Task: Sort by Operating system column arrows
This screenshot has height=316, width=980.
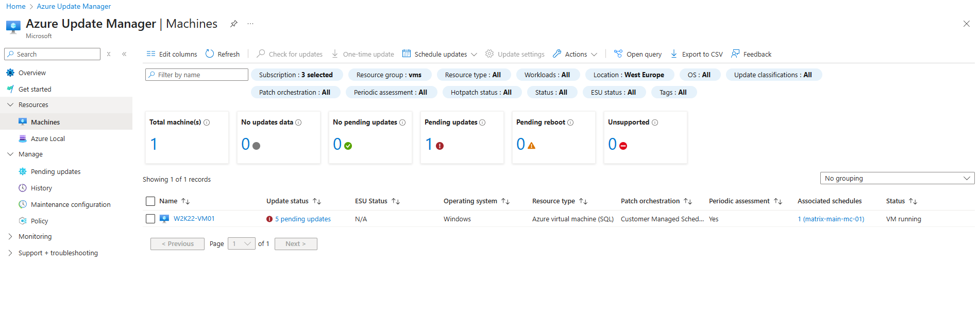Action: (x=505, y=201)
